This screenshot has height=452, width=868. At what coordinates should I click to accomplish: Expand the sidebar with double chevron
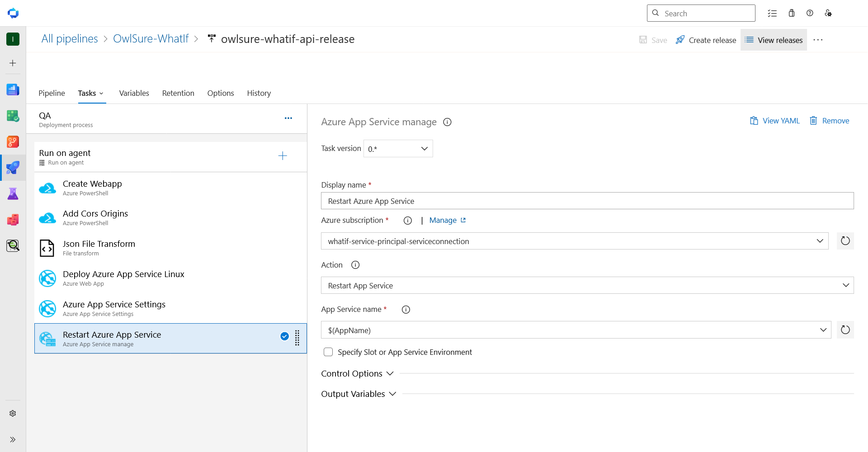pyautogui.click(x=13, y=439)
